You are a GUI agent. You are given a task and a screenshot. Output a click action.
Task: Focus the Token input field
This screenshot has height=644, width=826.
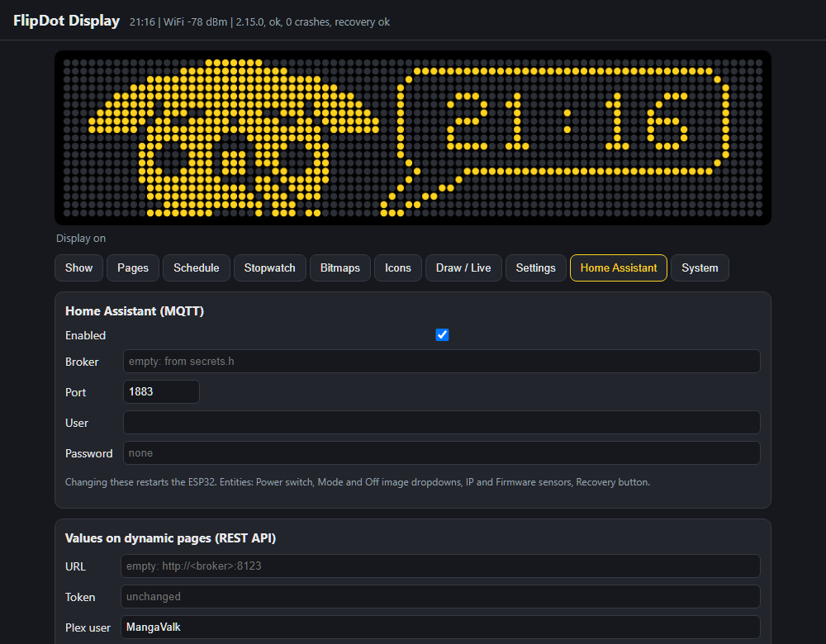[440, 597]
